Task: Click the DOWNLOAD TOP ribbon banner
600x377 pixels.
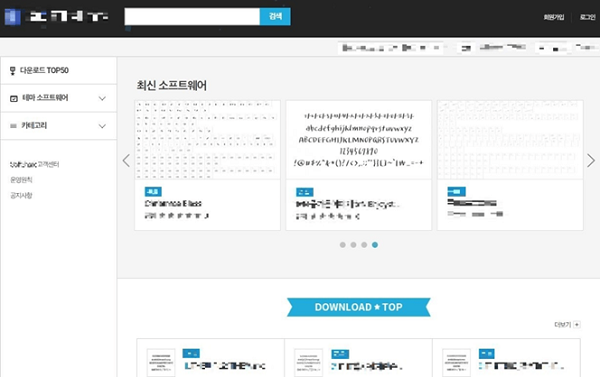Action: coord(359,307)
